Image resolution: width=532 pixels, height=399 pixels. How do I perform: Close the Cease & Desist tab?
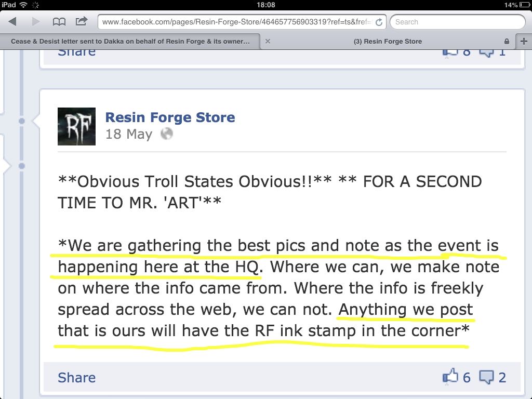point(268,42)
